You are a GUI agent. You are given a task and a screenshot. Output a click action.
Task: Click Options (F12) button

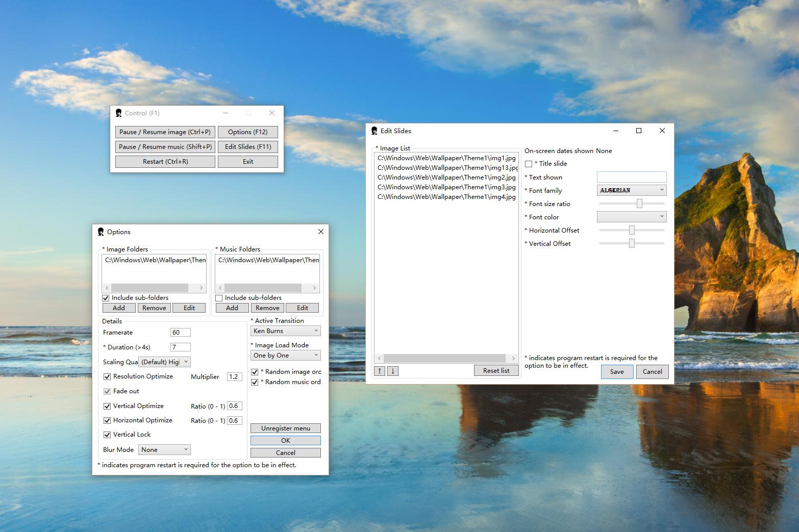[248, 132]
